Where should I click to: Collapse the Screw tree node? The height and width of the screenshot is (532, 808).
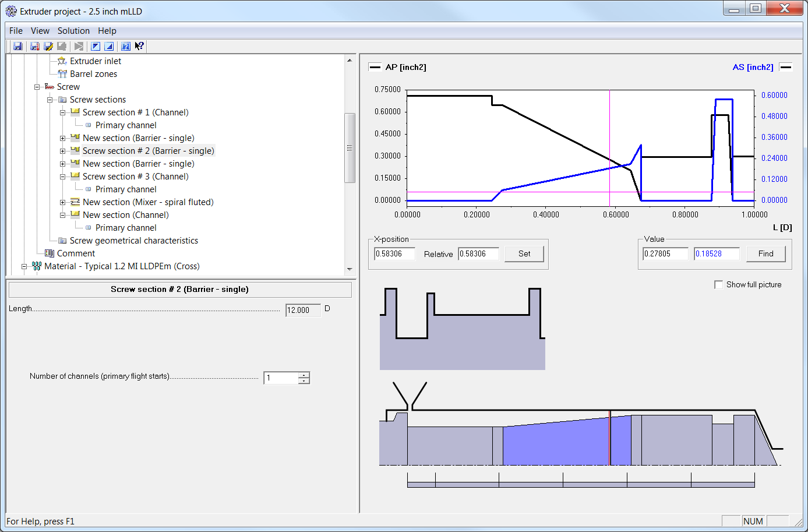(37, 87)
